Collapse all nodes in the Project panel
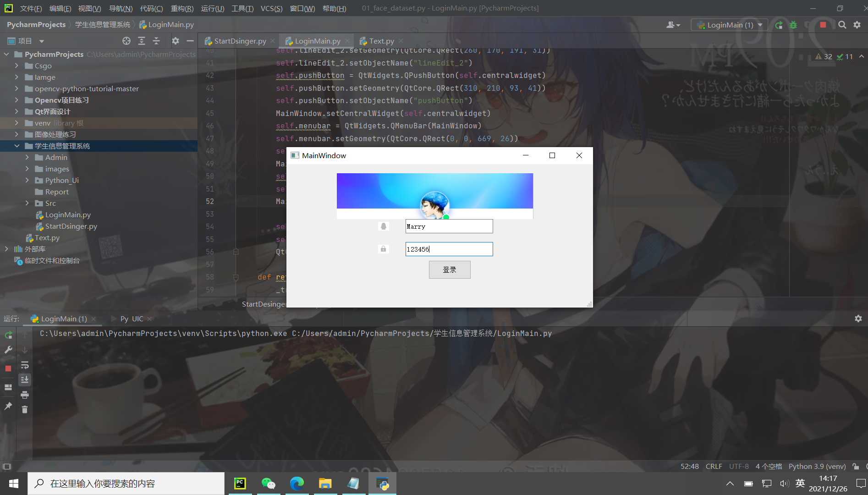Image resolution: width=868 pixels, height=495 pixels. [x=156, y=41]
